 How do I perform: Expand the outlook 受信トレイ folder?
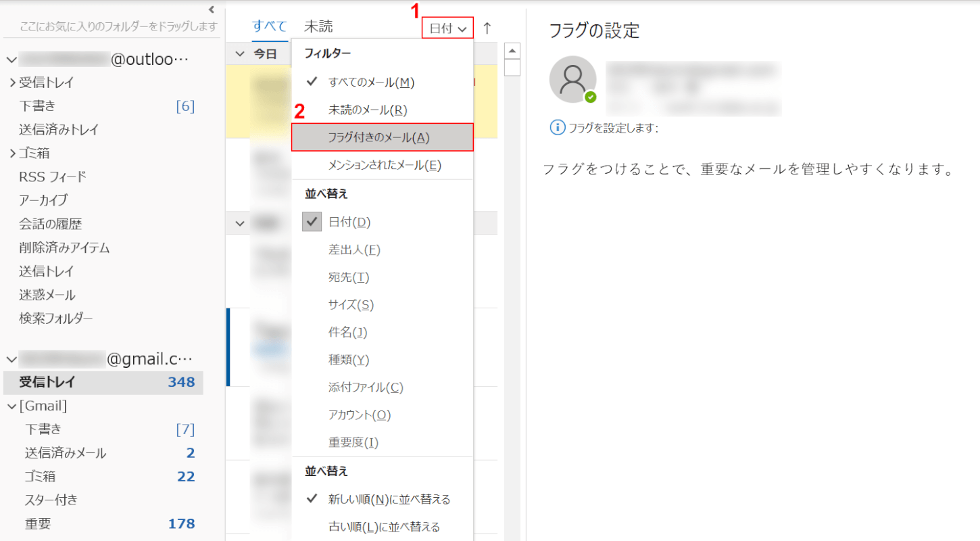click(13, 83)
